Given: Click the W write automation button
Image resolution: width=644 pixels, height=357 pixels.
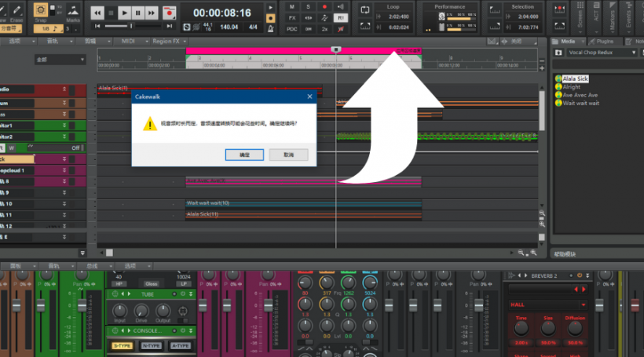Looking at the screenshot, I should click(x=12, y=148).
